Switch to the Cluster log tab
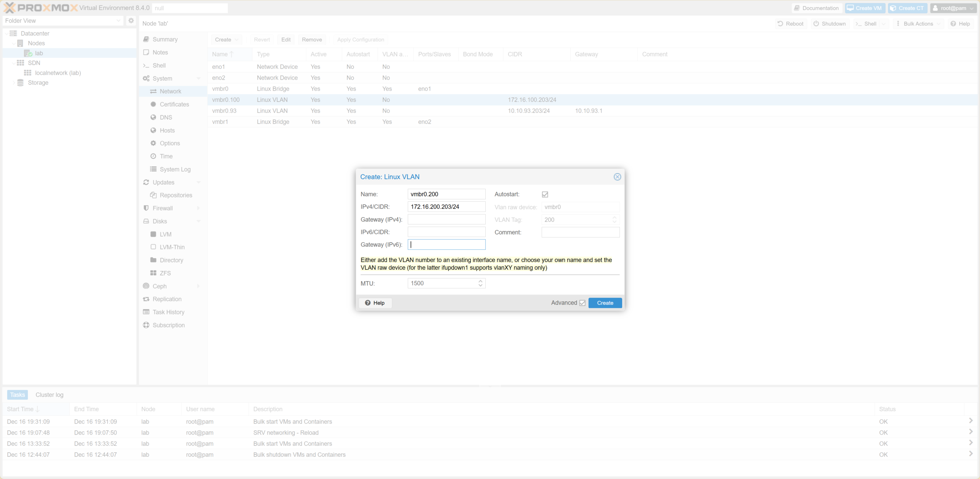 click(49, 394)
